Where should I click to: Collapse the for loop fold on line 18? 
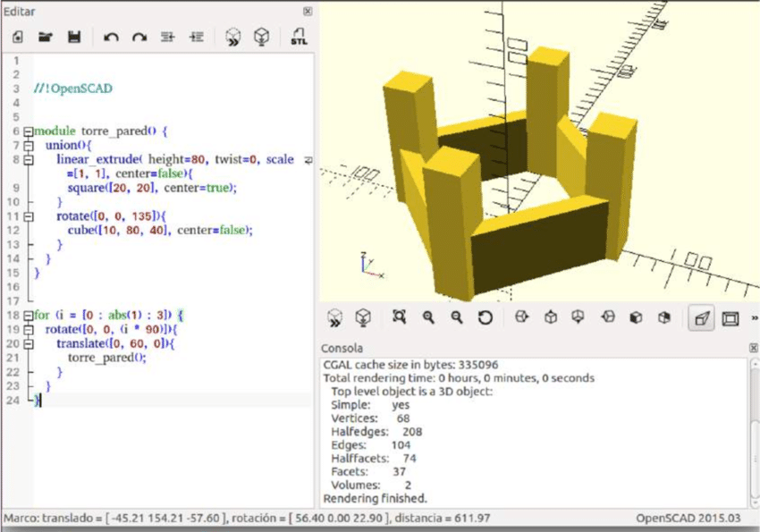pyautogui.click(x=29, y=316)
